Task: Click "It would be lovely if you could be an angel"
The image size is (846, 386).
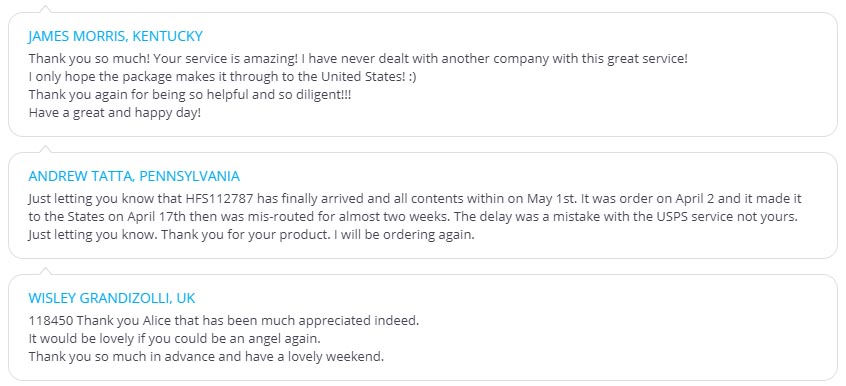Action: 158,339
